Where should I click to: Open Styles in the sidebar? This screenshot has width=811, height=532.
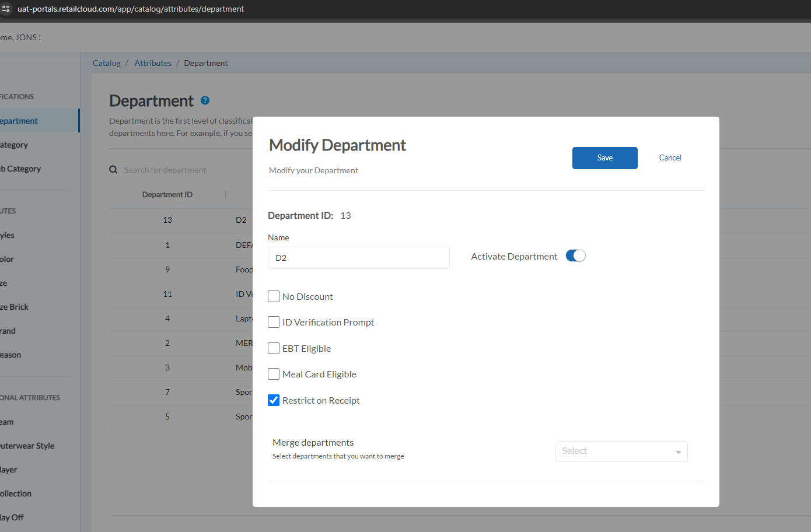tap(7, 235)
